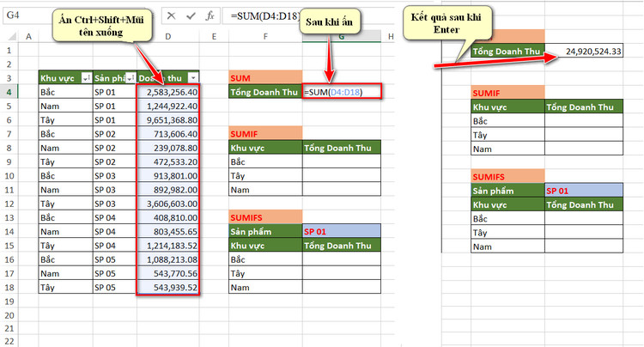Click cell with value 408,810.00

[x=168, y=217]
